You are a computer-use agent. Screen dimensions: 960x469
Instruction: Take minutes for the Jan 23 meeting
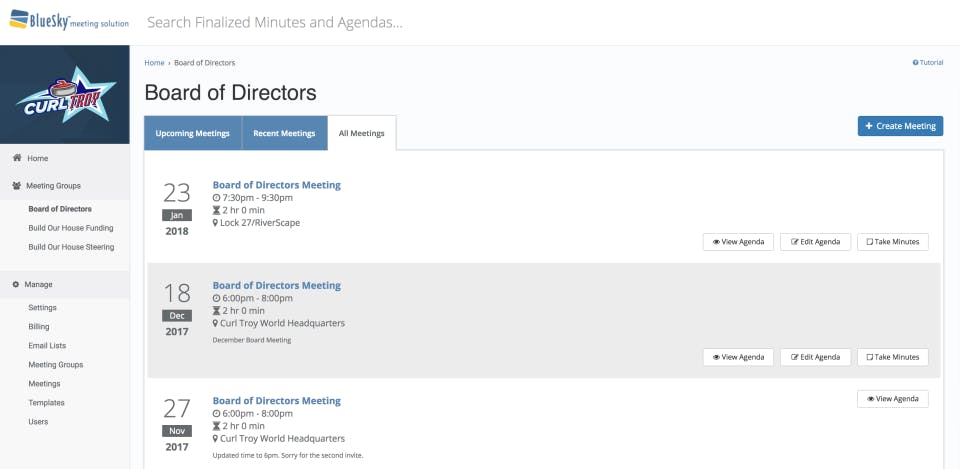tap(892, 242)
